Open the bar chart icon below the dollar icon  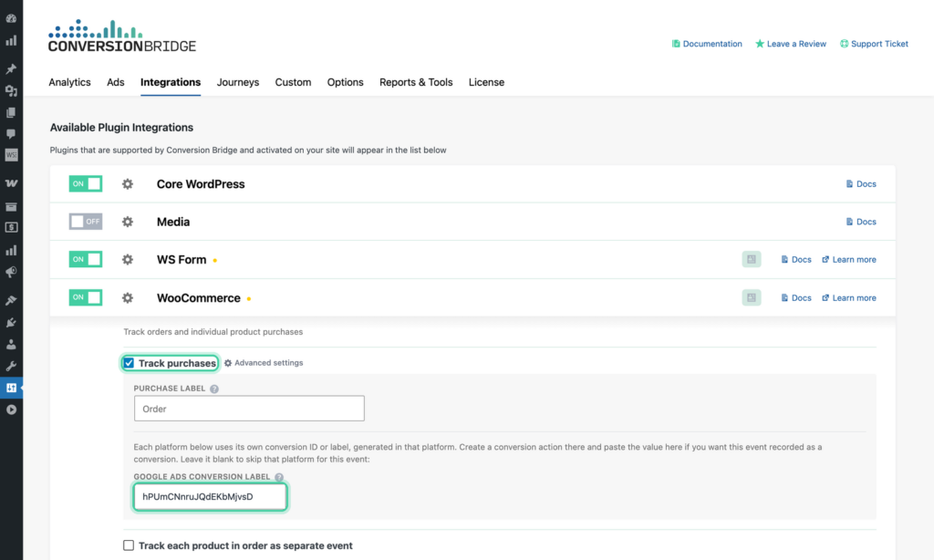(x=11, y=250)
